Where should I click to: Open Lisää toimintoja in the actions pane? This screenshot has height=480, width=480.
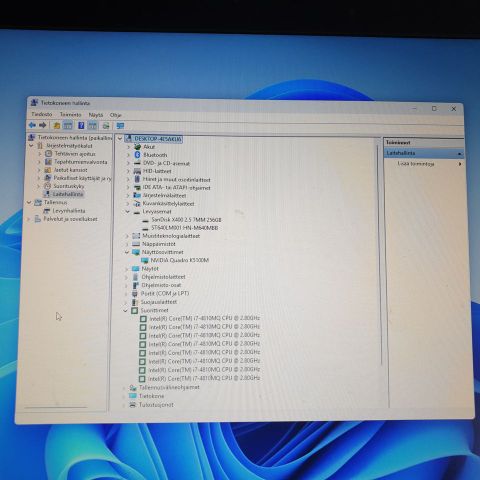(x=416, y=164)
